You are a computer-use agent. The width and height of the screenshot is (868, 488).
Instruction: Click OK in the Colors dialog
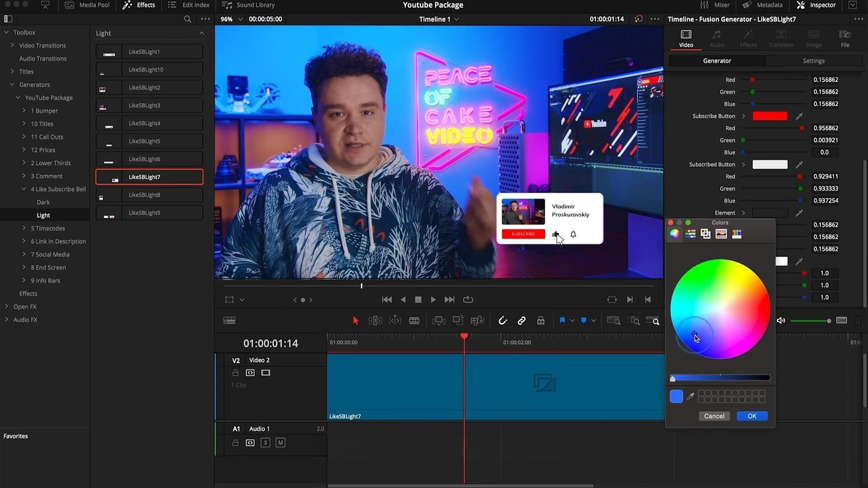point(751,416)
